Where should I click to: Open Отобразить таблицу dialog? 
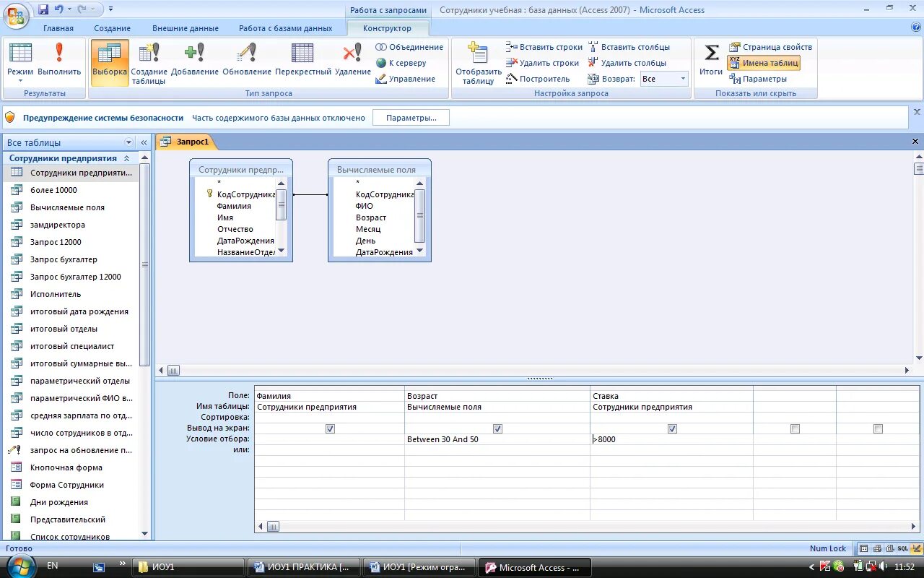478,64
